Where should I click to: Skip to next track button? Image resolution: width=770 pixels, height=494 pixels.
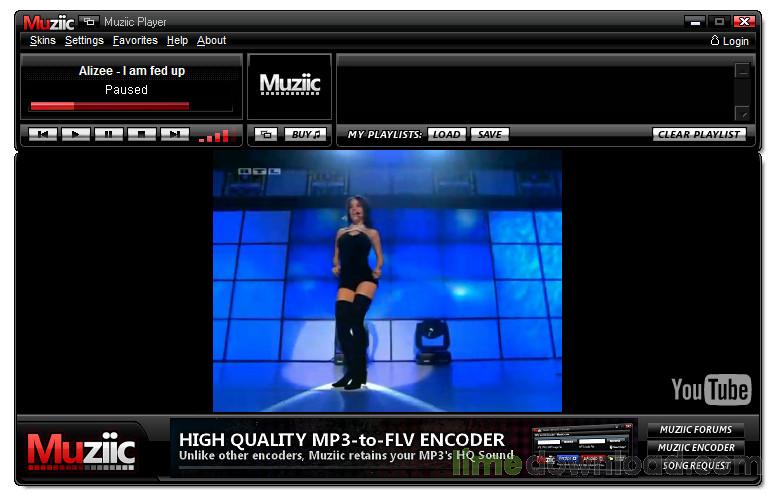(x=174, y=134)
